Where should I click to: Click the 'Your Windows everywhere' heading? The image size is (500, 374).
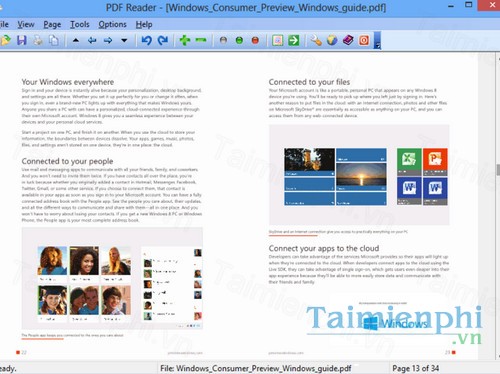[68, 82]
